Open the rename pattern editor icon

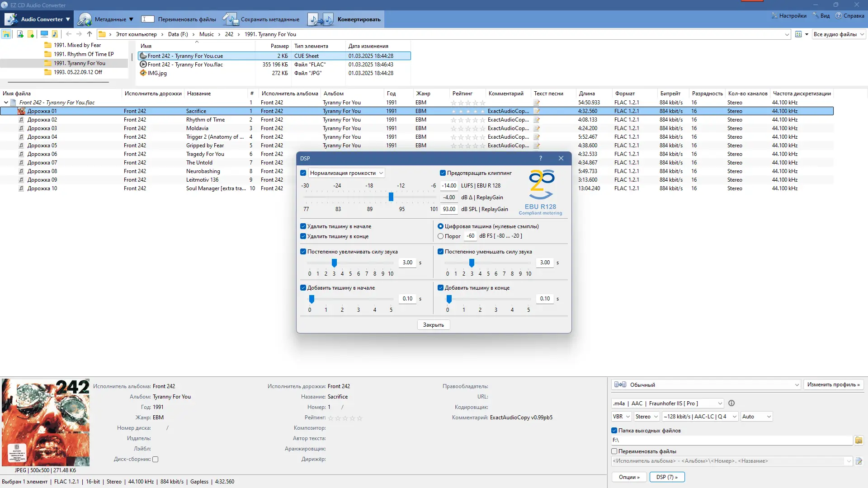859,461
